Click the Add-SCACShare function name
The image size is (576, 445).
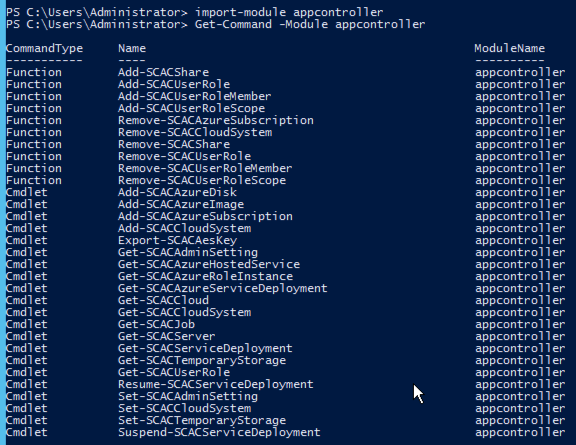point(163,72)
